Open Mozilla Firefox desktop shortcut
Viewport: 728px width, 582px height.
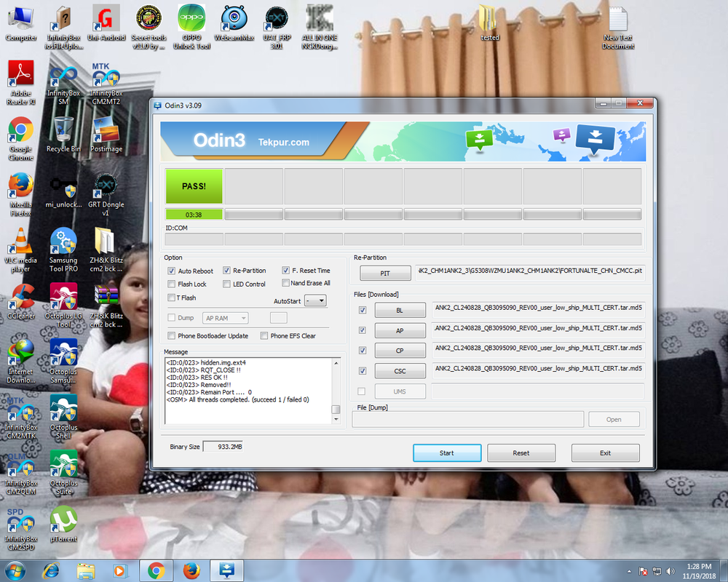coord(21,195)
